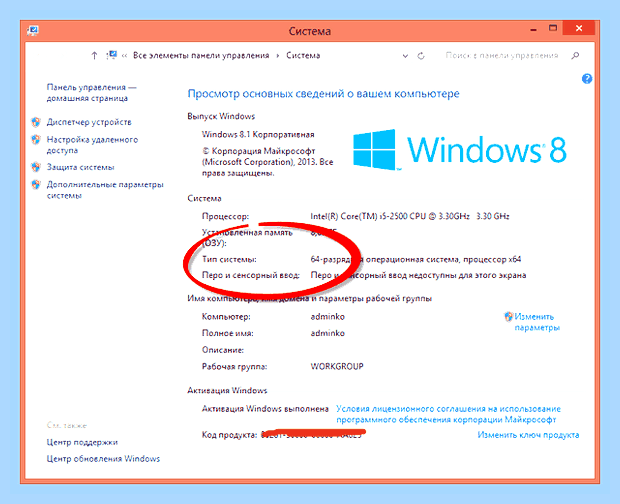
Task: Click the help question mark icon
Action: tap(587, 79)
